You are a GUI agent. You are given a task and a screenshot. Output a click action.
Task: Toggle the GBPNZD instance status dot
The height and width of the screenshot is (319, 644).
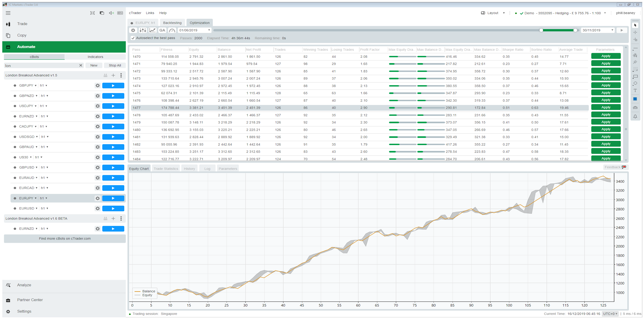point(15,96)
